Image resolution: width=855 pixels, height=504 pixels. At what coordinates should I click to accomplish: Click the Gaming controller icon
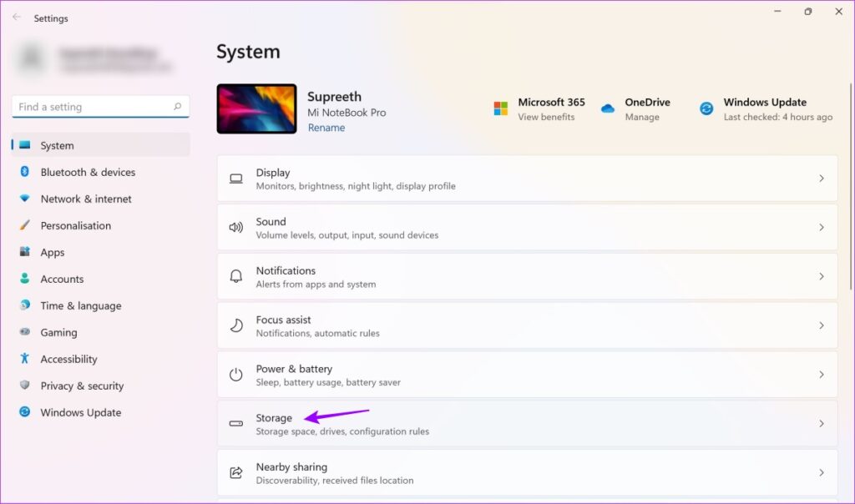point(24,332)
